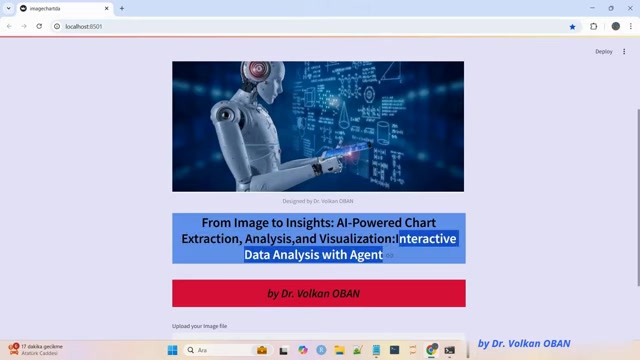The width and height of the screenshot is (640, 360).
Task: Click the robot header image
Action: 318,127
